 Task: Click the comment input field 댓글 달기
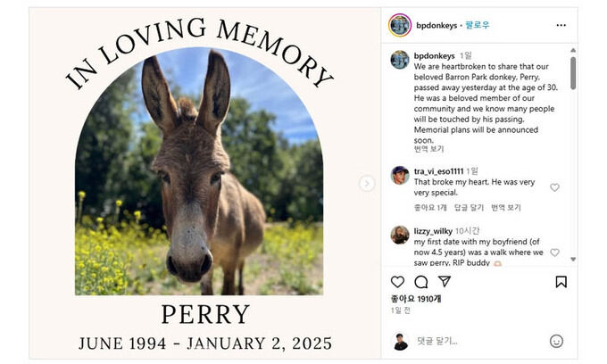(437, 341)
